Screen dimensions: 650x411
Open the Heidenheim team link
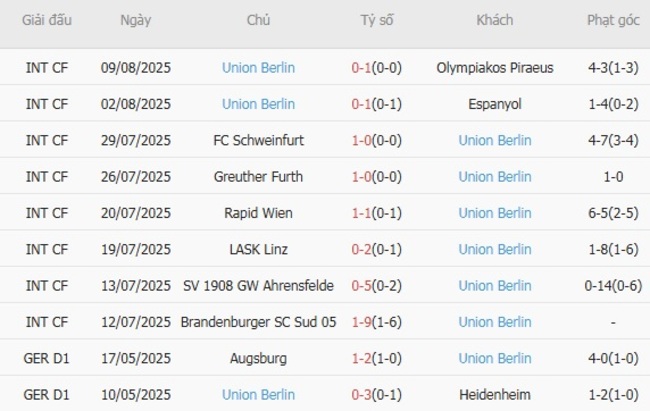(x=494, y=395)
